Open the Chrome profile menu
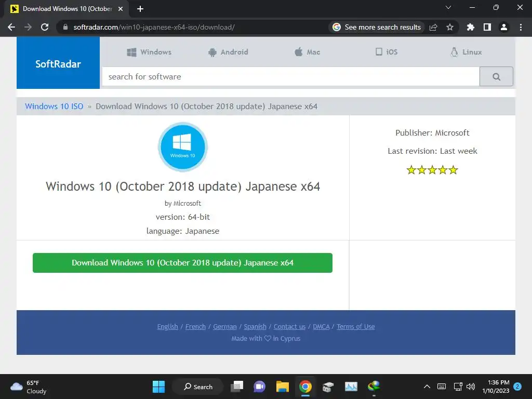Image resolution: width=532 pixels, height=399 pixels. coord(504,27)
